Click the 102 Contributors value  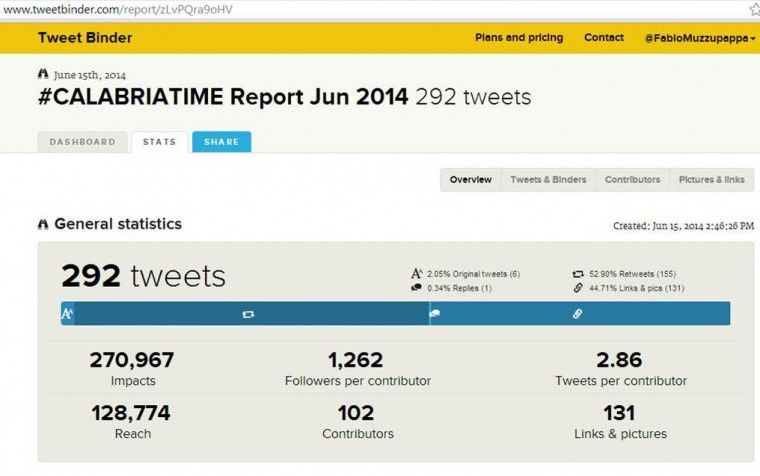[356, 413]
